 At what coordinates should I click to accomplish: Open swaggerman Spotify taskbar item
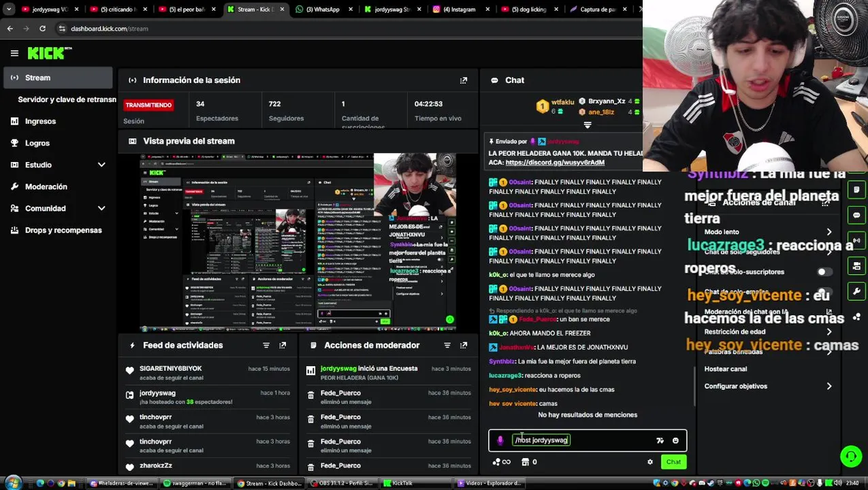tap(195, 483)
